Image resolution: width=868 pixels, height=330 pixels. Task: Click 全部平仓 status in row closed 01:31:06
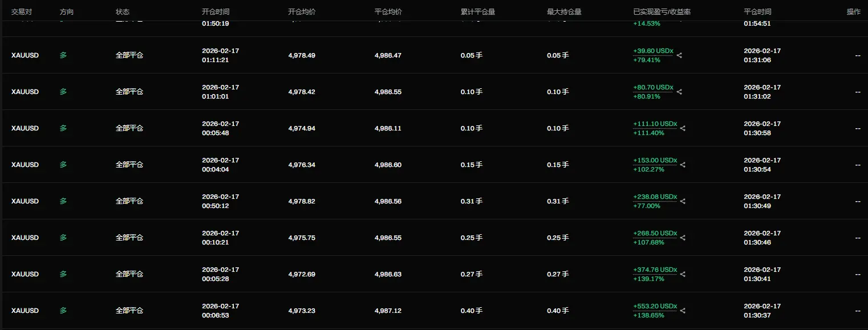tap(129, 55)
